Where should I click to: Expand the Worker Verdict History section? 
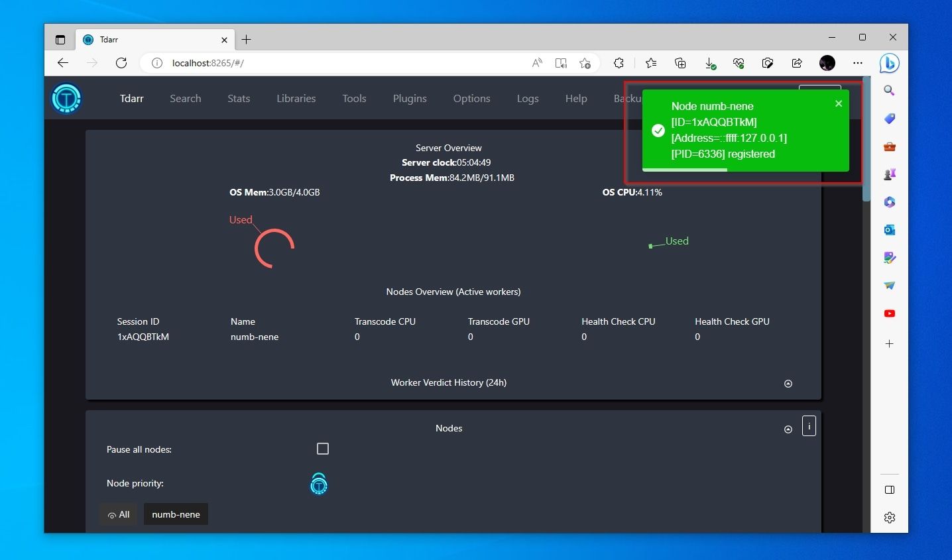click(788, 383)
